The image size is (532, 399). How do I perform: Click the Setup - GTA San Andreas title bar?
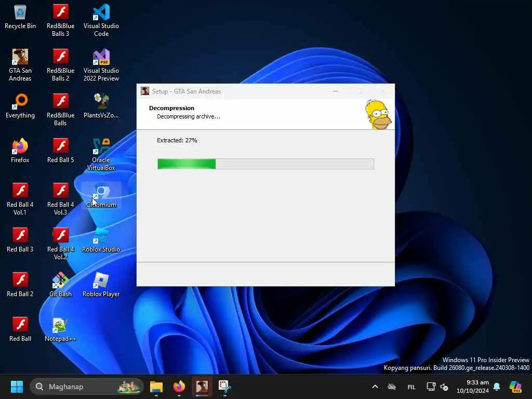click(265, 91)
